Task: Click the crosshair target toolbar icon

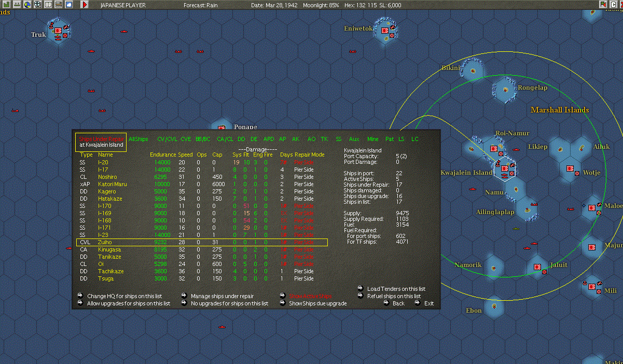Action: [x=37, y=5]
